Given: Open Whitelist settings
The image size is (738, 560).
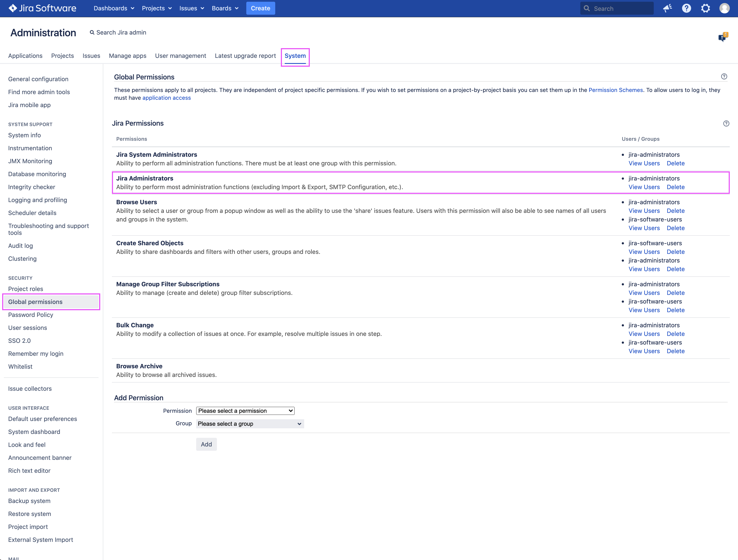Looking at the screenshot, I should click(x=20, y=367).
